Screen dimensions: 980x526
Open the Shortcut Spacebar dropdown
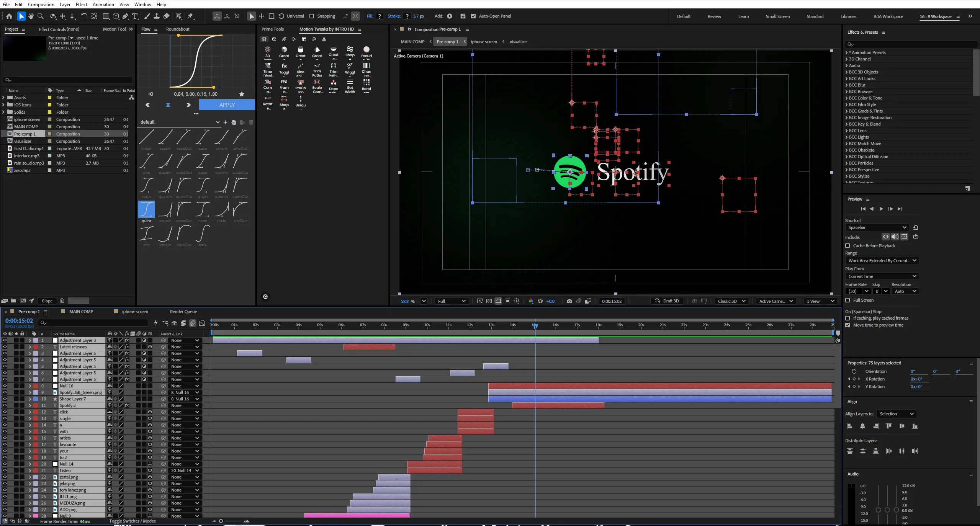(877, 227)
